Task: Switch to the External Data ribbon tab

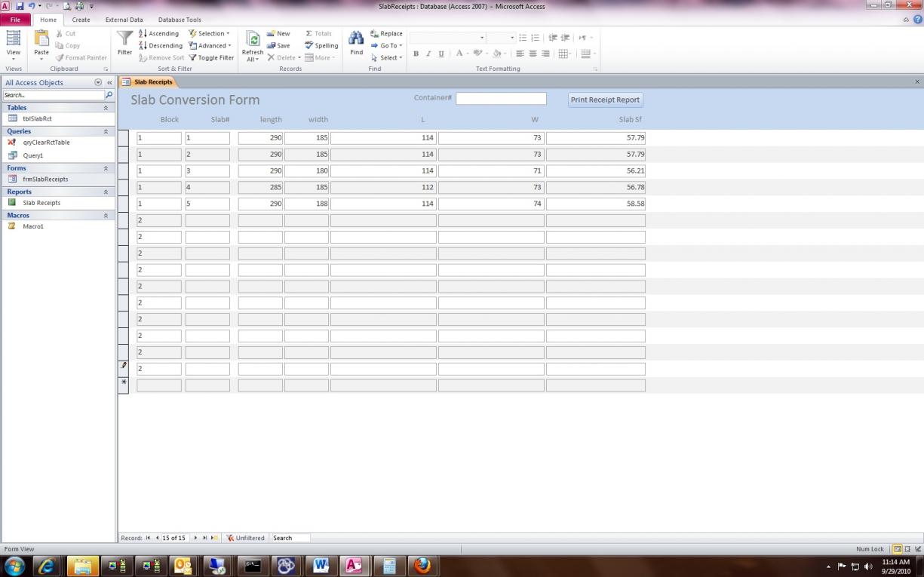Action: click(124, 20)
